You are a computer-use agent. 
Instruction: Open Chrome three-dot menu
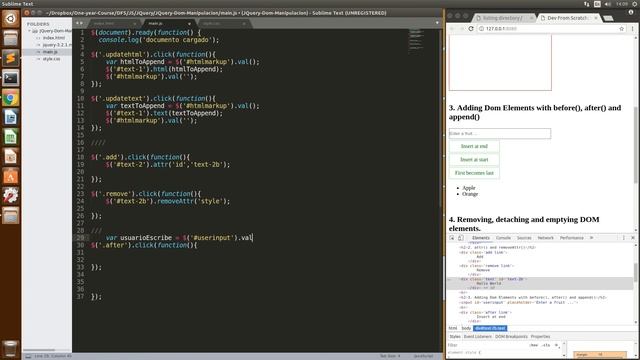(633, 29)
